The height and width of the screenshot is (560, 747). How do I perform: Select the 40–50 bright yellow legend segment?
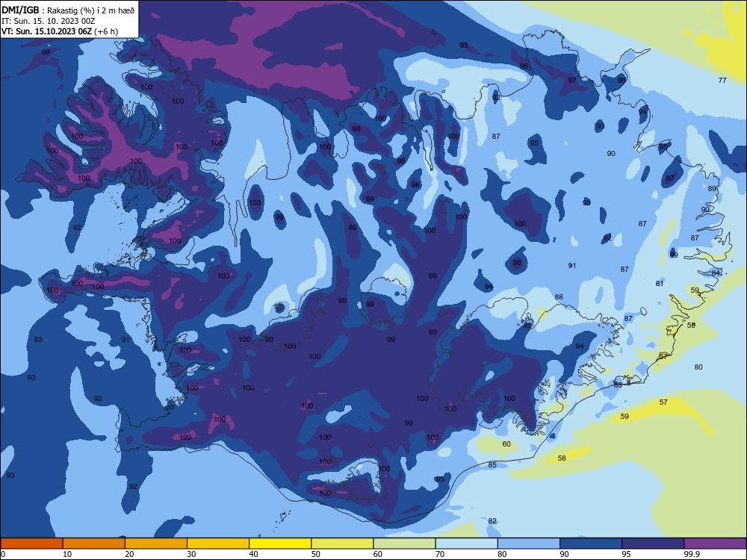point(280,544)
